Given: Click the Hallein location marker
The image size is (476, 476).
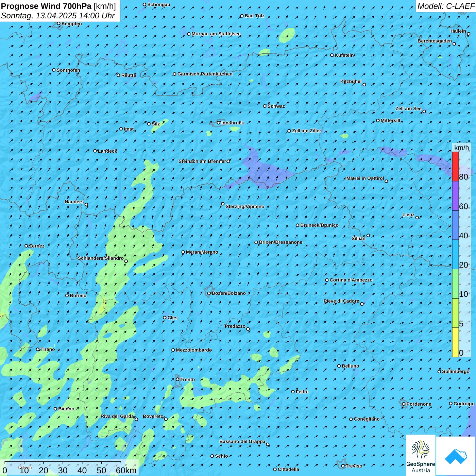Looking at the screenshot, I should pos(469,34).
